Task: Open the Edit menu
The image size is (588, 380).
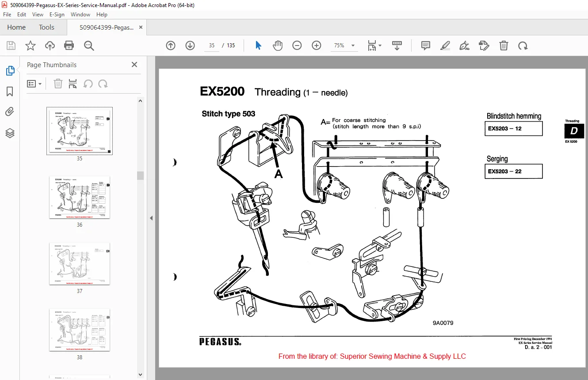Action: point(22,14)
